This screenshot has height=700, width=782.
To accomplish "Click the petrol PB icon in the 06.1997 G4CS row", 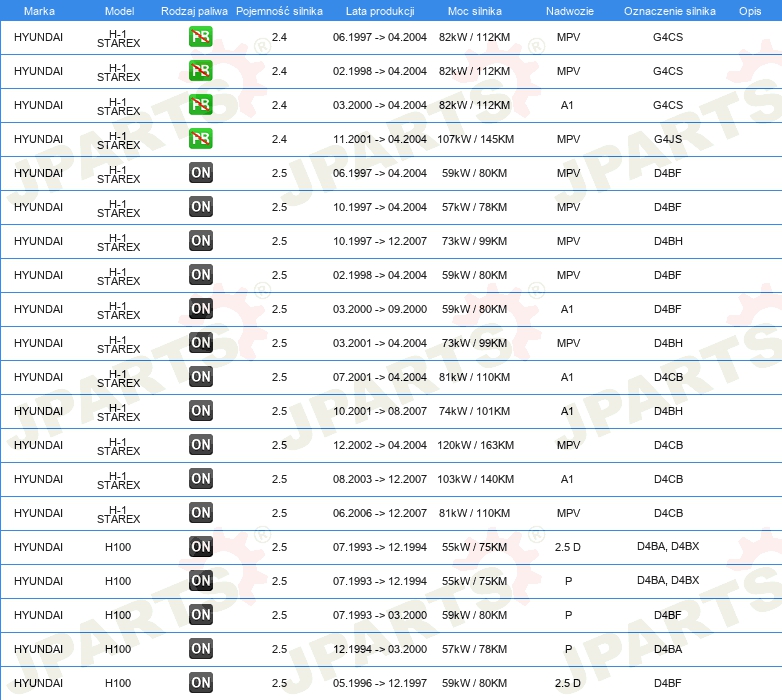I will click(x=200, y=37).
